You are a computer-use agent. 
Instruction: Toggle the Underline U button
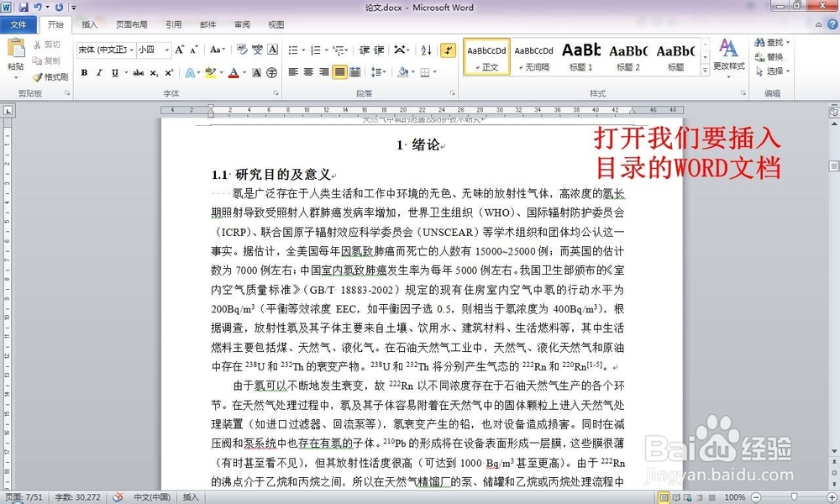pyautogui.click(x=114, y=72)
